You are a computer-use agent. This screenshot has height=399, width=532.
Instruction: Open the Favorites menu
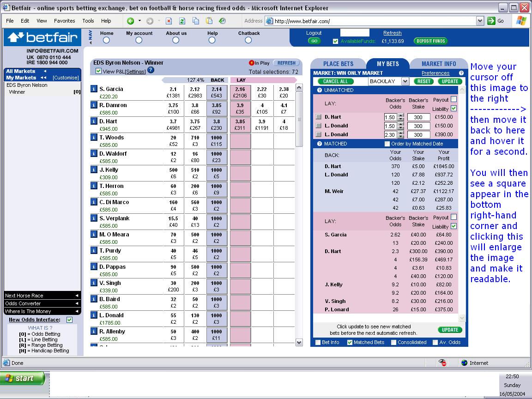pyautogui.click(x=64, y=21)
